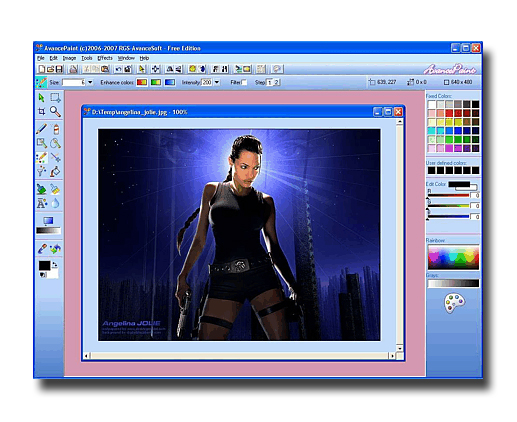The height and width of the screenshot is (422, 517).
Task: Click the toolbox gradient preview bar
Action: tap(48, 230)
